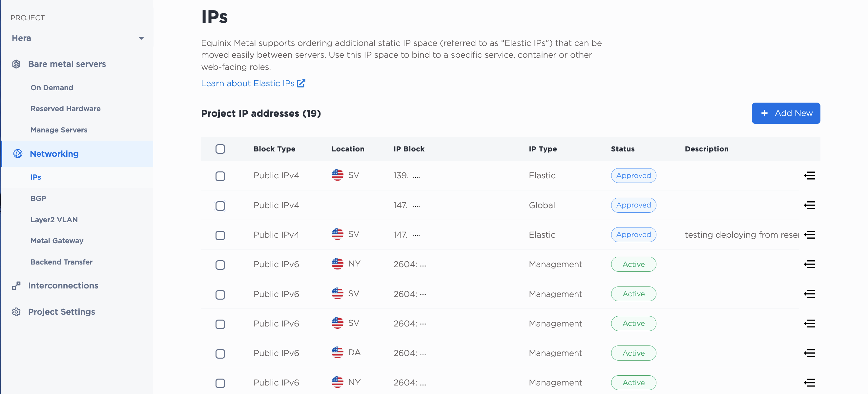Open the BGP menu item
The width and height of the screenshot is (868, 394).
(x=38, y=198)
